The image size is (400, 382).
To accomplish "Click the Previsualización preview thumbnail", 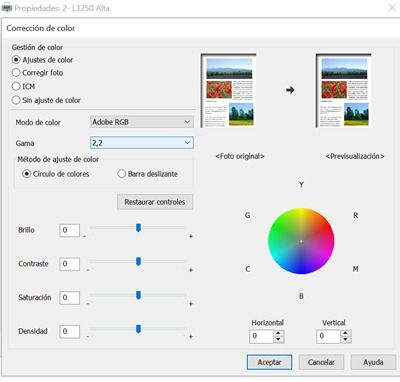I will point(343,91).
